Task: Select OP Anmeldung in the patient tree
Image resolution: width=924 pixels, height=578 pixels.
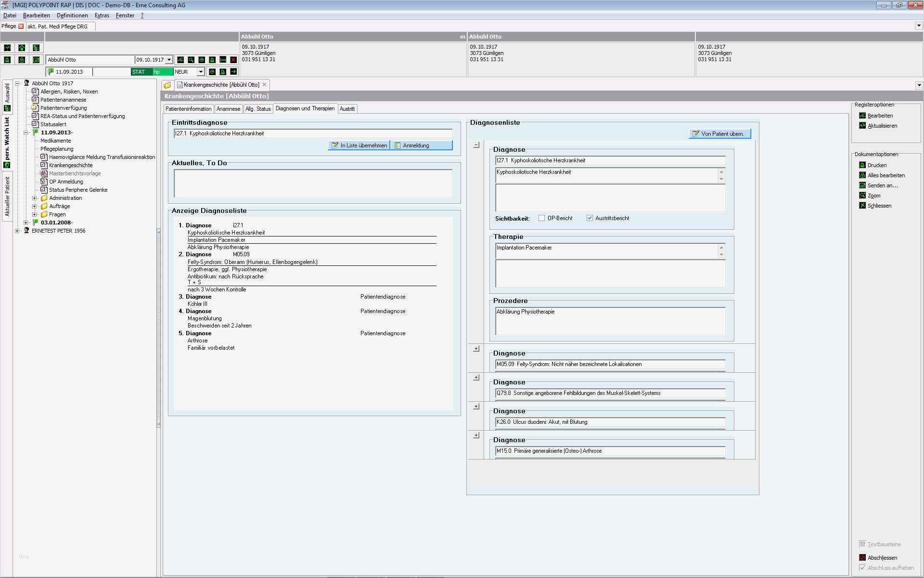Action: [66, 182]
